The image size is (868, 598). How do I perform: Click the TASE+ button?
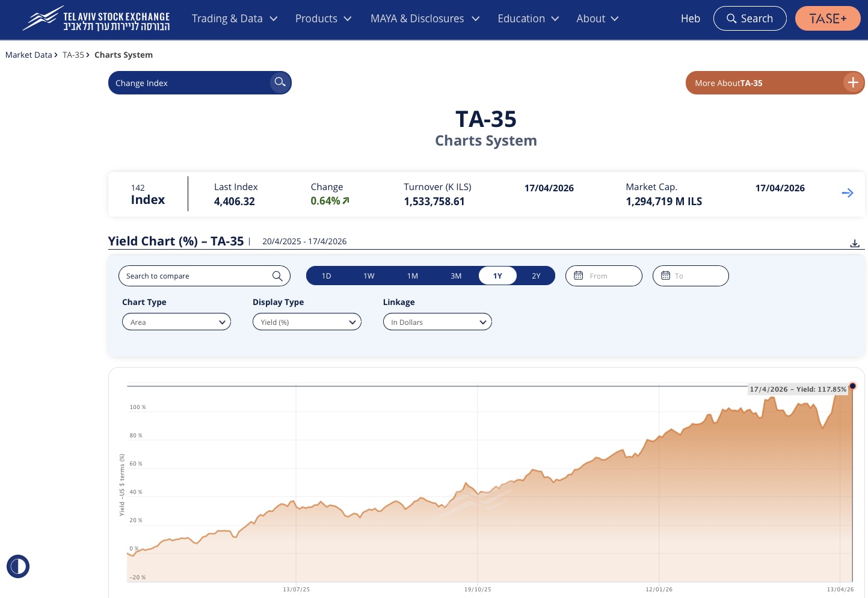828,19
